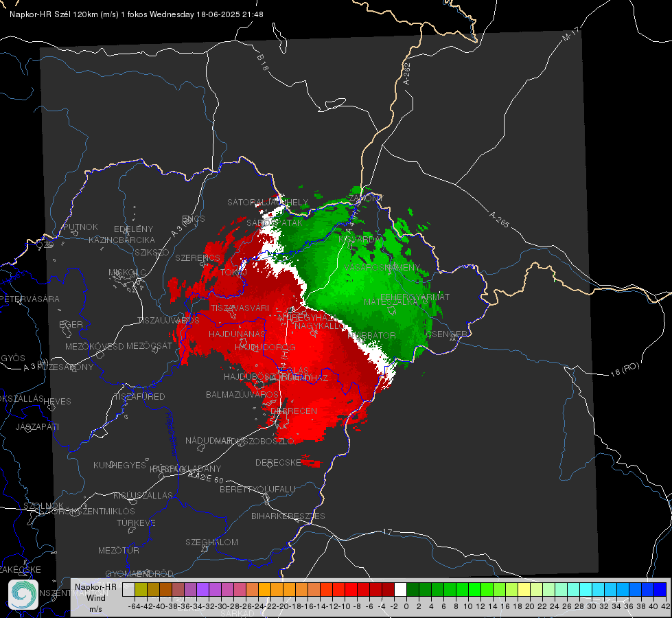Click the KAZINCBARCIKA label
This screenshot has height=618, width=672.
pos(121,240)
